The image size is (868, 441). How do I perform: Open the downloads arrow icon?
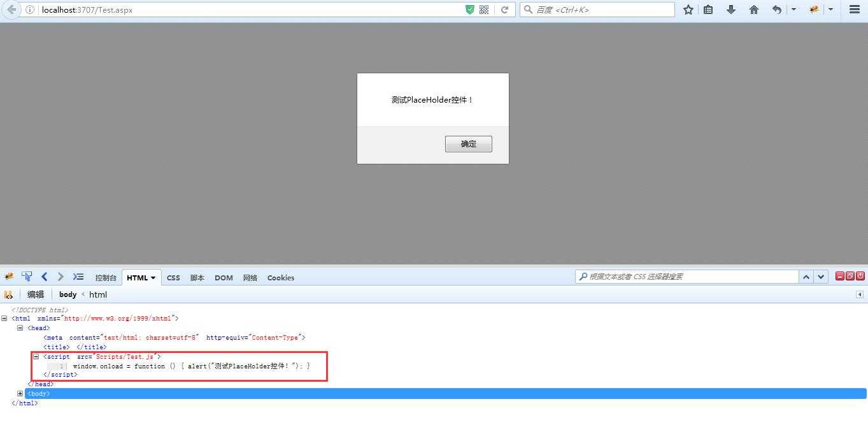click(731, 10)
